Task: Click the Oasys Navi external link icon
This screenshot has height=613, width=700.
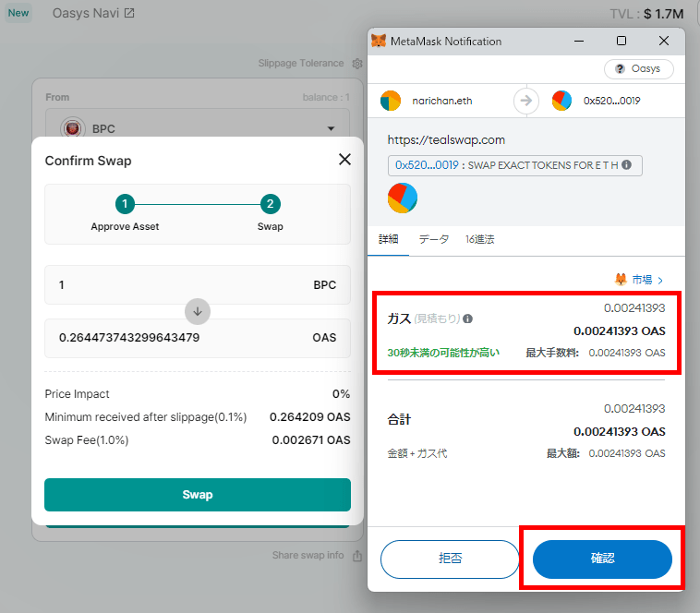Action: point(129,14)
